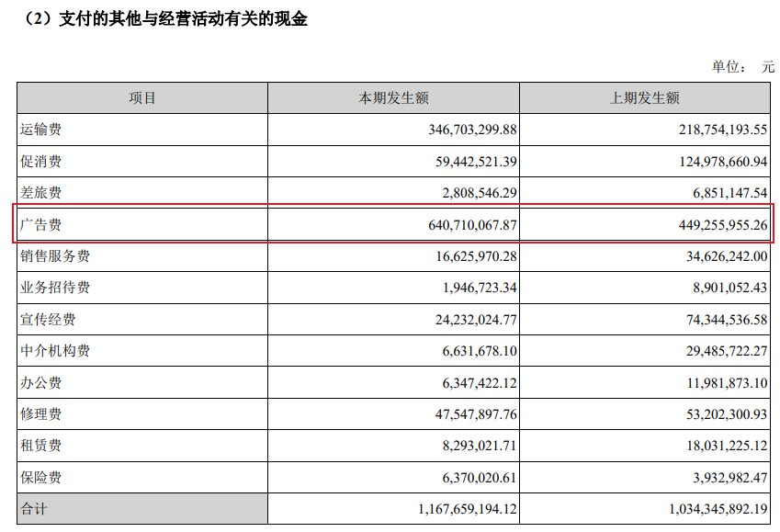Click the 中介机构费 row label

point(55,351)
